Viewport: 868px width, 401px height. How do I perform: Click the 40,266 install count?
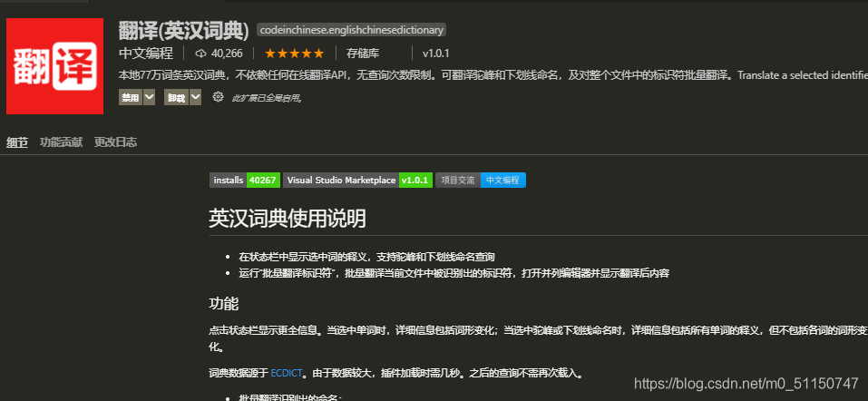pyautogui.click(x=227, y=54)
